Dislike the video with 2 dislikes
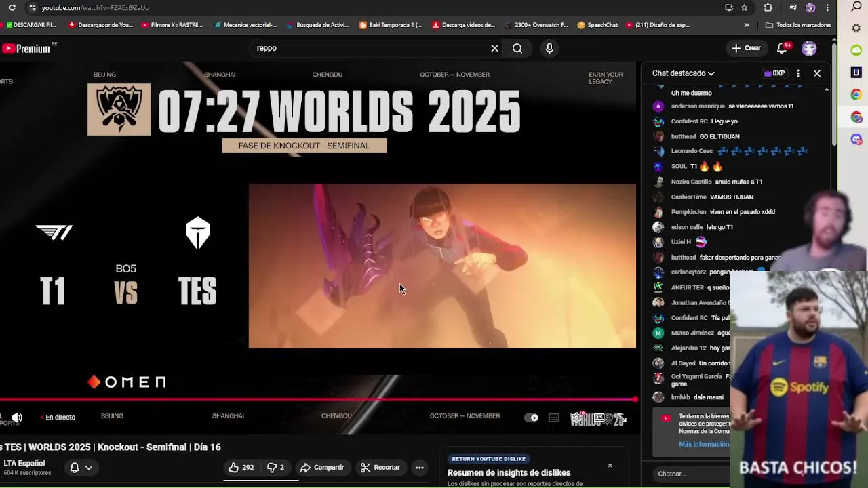868x488 pixels. [275, 467]
